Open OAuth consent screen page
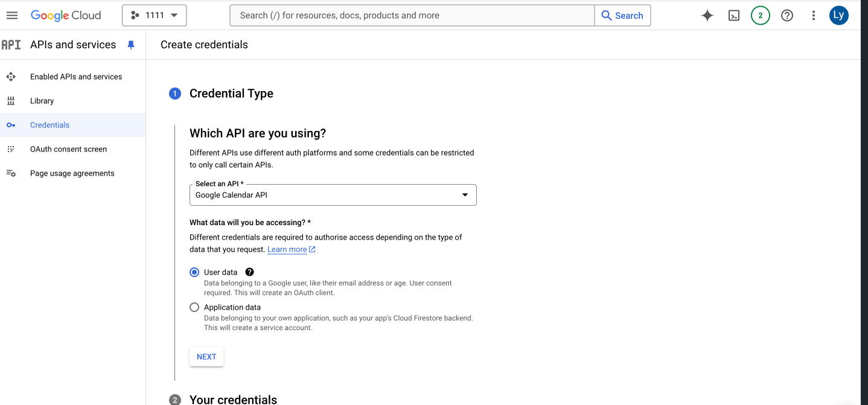The width and height of the screenshot is (868, 405). 68,149
